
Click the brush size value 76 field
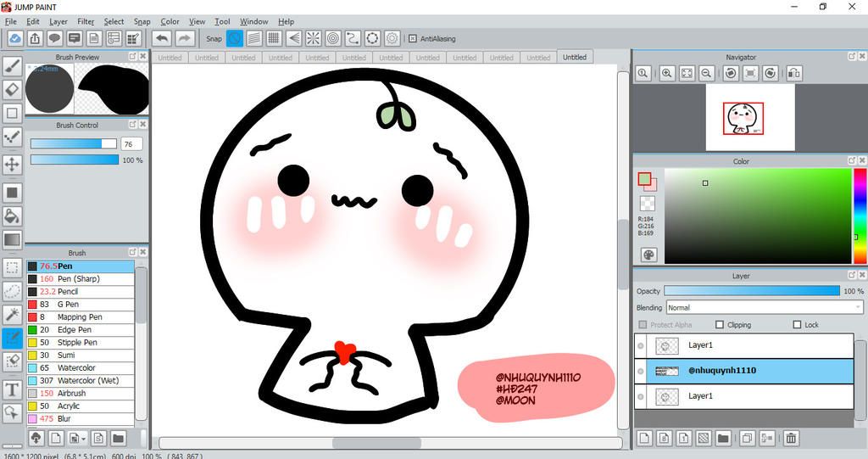click(131, 144)
